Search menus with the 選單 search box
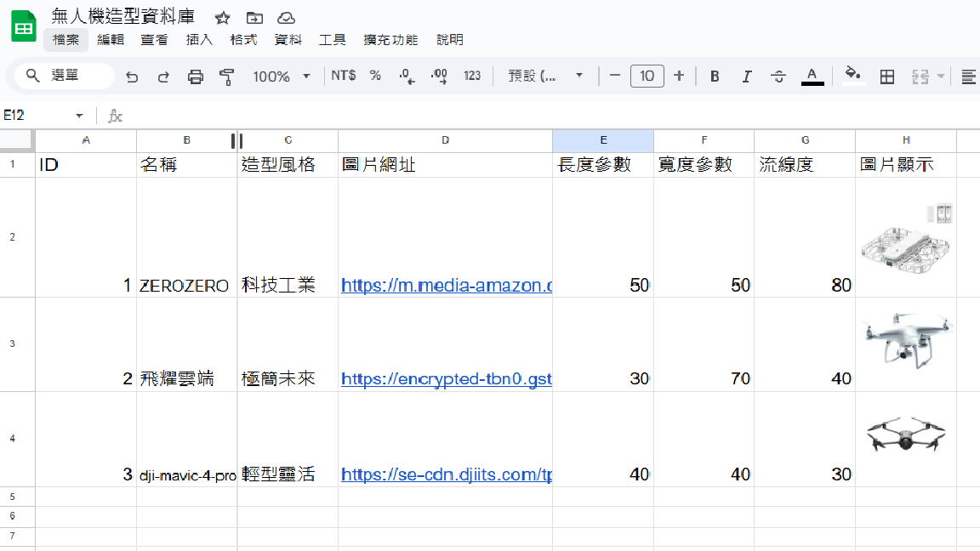 point(65,76)
